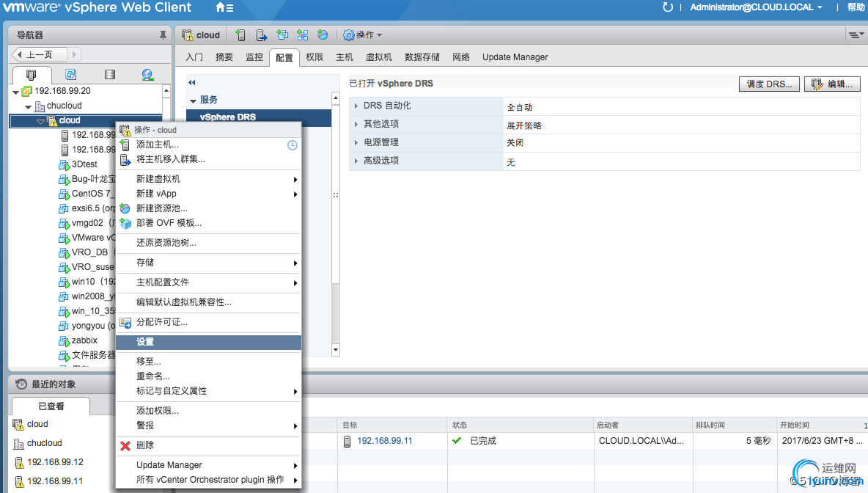Open chucloud in recent objects list
This screenshot has height=493, width=868.
(44, 443)
